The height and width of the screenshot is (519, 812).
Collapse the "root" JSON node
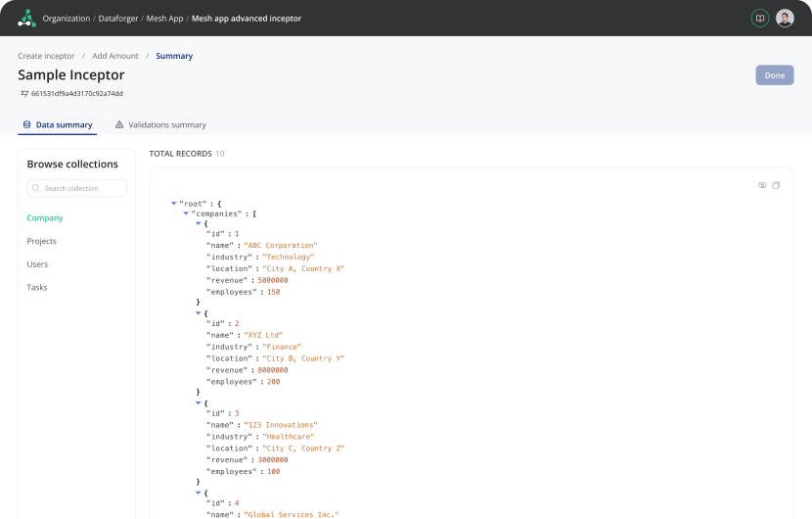(174, 203)
